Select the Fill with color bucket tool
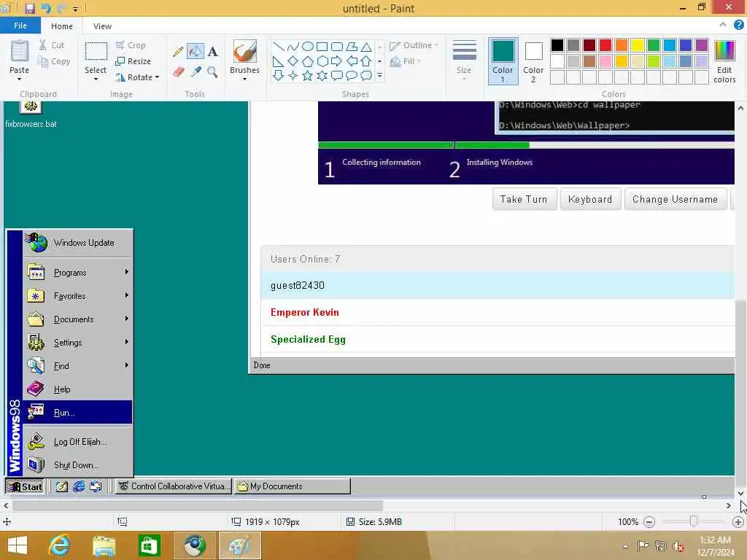747x560 pixels. [x=195, y=51]
